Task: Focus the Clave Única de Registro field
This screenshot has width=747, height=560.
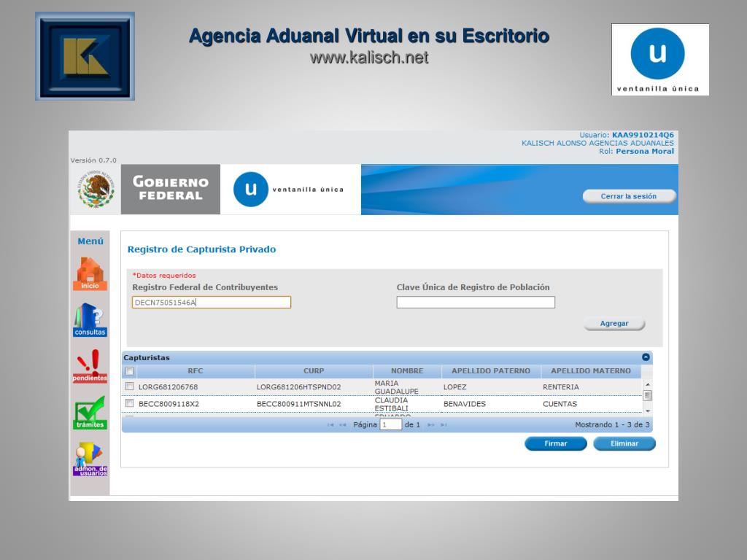Action: click(476, 303)
